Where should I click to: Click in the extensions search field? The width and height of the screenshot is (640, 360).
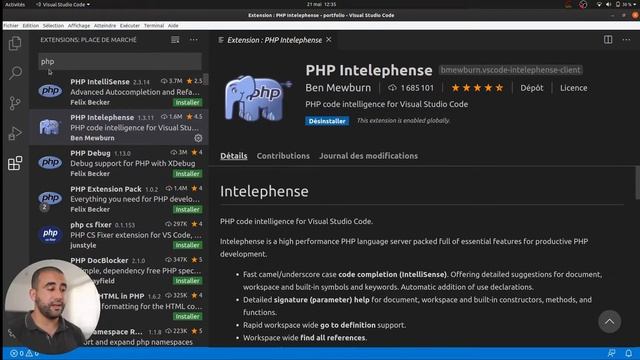point(120,62)
